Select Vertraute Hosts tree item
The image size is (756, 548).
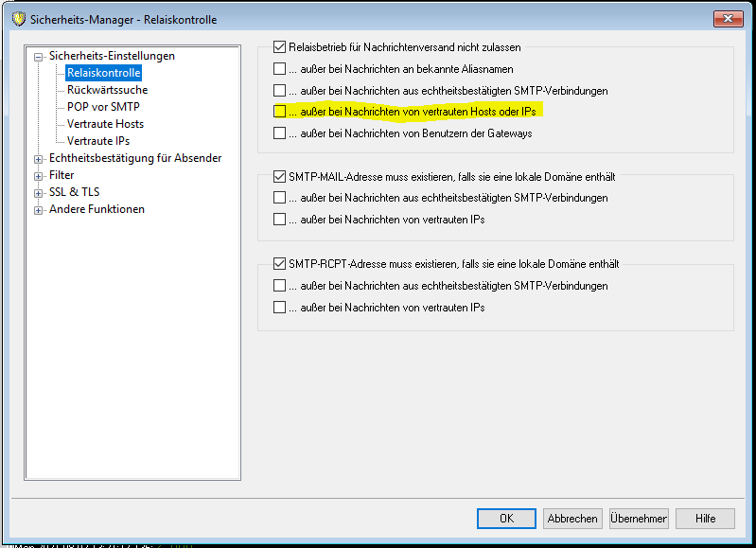105,124
